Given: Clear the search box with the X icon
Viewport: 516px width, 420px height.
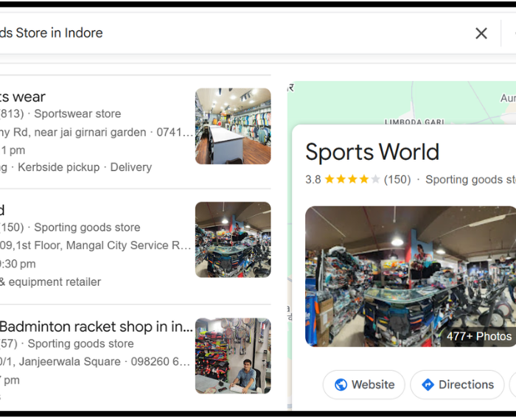Looking at the screenshot, I should 481,33.
